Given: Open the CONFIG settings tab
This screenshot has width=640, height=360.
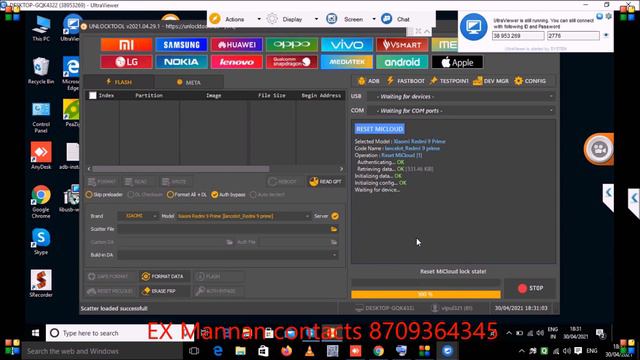Looking at the screenshot, I should pos(530,81).
